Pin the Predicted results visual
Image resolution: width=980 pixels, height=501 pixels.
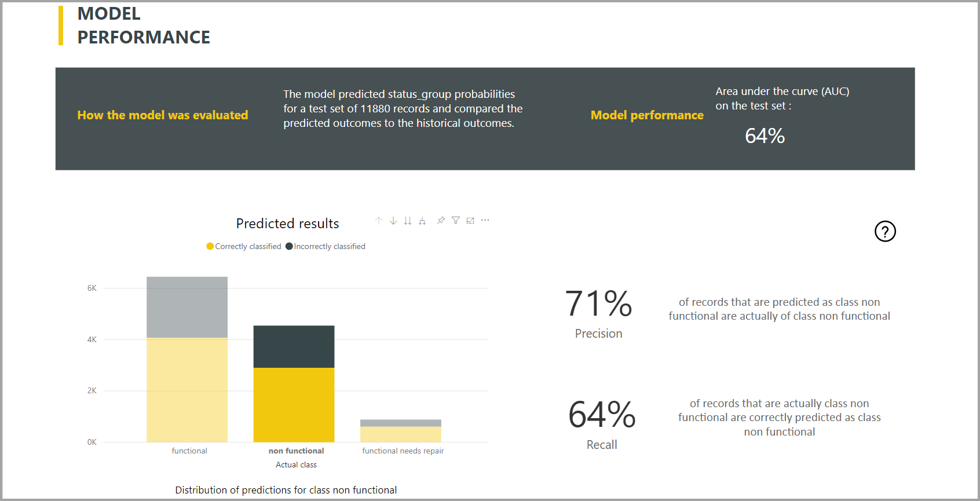[441, 220]
